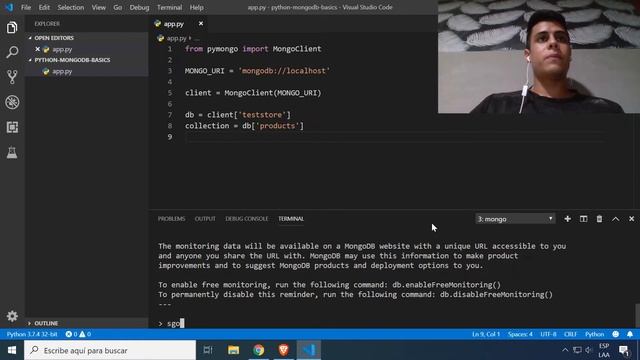
Task: Click Python 3.7.4 32-bit interpreter in status bar
Action: tap(32, 334)
